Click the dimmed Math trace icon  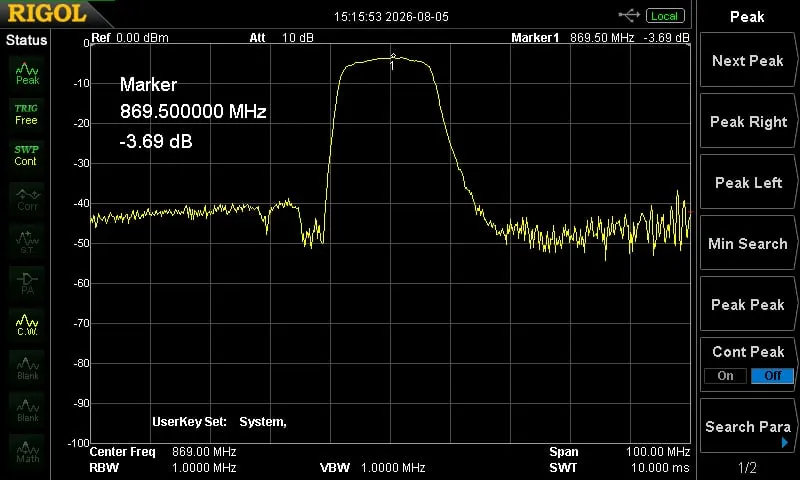[x=27, y=451]
